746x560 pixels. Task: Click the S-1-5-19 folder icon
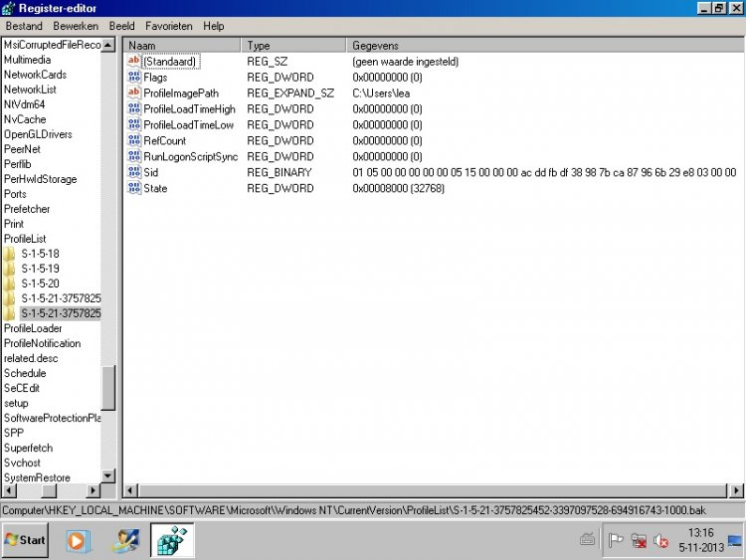point(9,269)
